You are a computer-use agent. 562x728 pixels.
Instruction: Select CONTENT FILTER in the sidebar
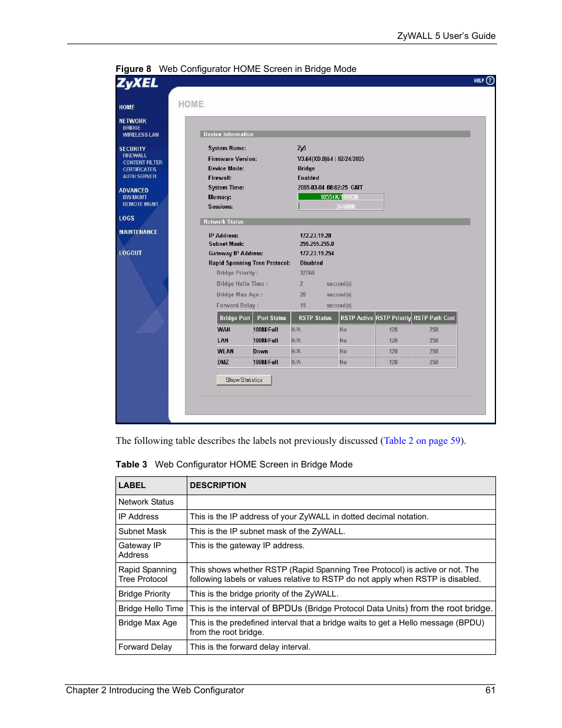[x=141, y=163]
